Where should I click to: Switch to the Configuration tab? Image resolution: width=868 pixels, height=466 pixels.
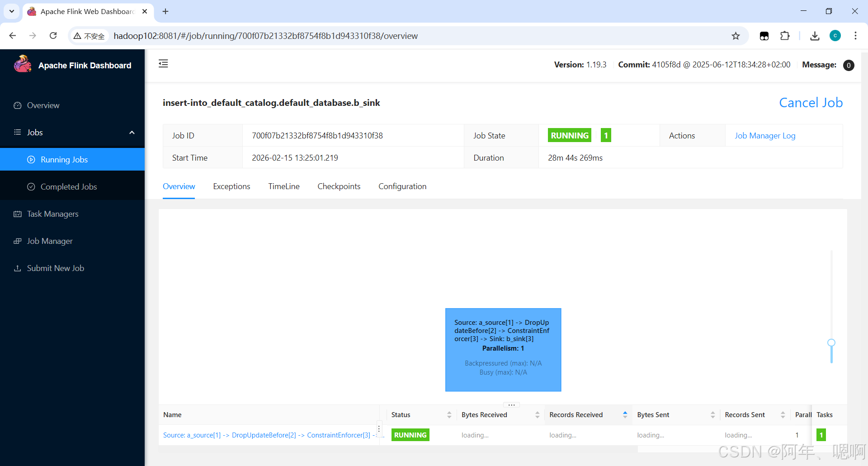[402, 186]
